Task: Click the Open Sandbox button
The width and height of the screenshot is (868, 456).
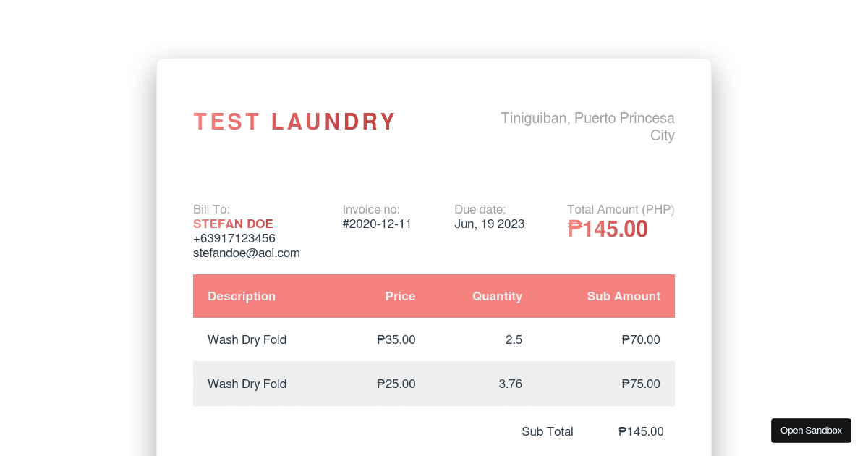Action: tap(811, 431)
